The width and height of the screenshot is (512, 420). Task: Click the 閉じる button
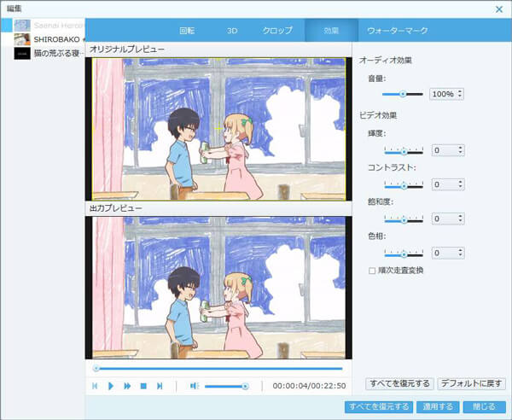[x=484, y=407]
